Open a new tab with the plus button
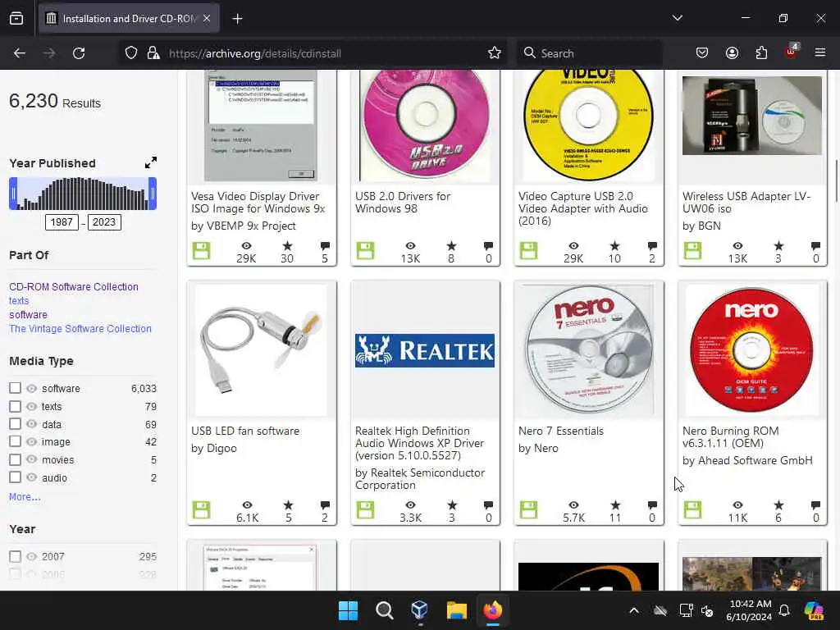This screenshot has height=630, width=840. 237,19
